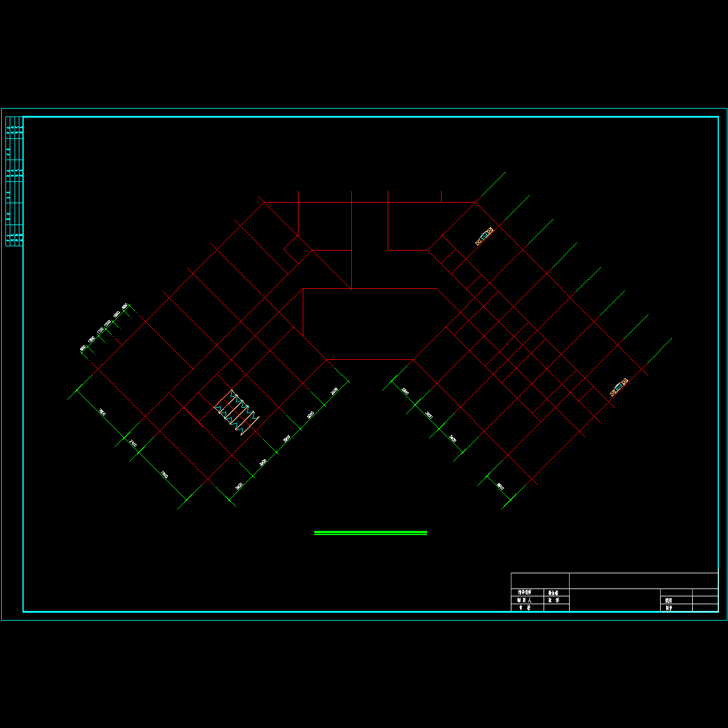Select the car block near the upper-right wing
Image resolution: width=728 pixels, height=728 pixels.
pos(484,237)
